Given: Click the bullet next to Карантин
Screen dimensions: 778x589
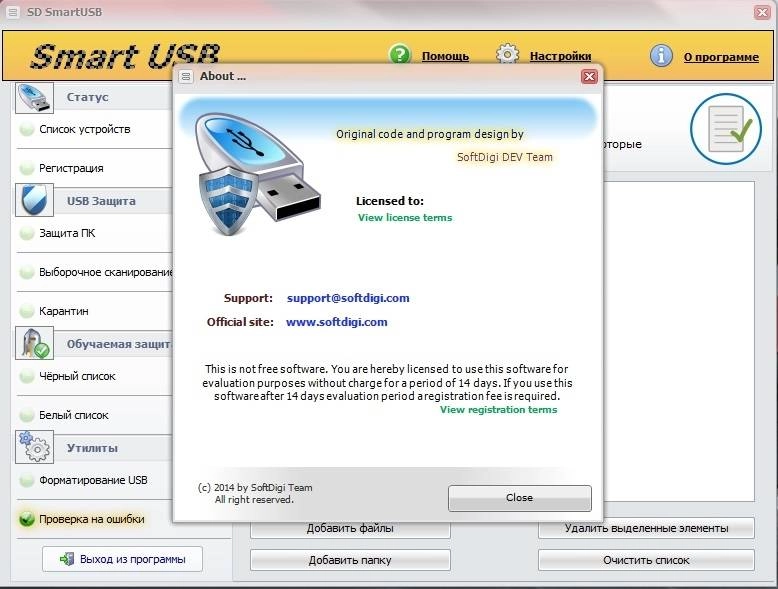Looking at the screenshot, I should (x=26, y=311).
